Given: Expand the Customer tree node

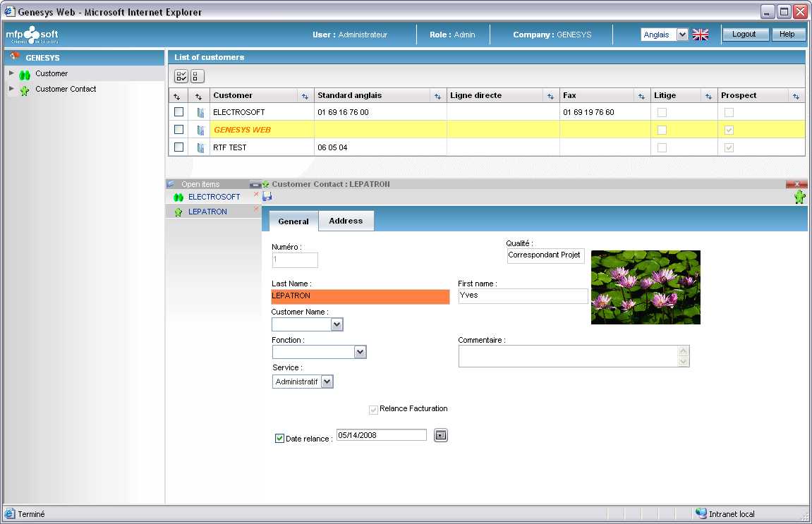Looking at the screenshot, I should click(11, 73).
